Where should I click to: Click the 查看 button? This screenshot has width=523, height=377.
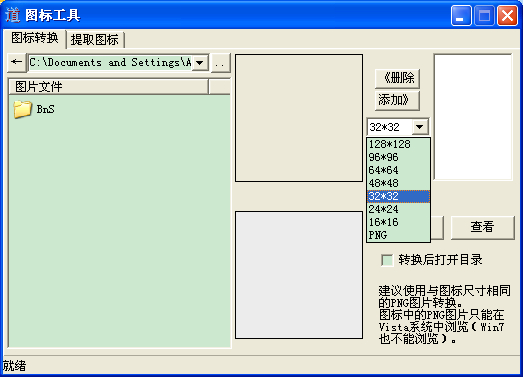[x=482, y=227]
